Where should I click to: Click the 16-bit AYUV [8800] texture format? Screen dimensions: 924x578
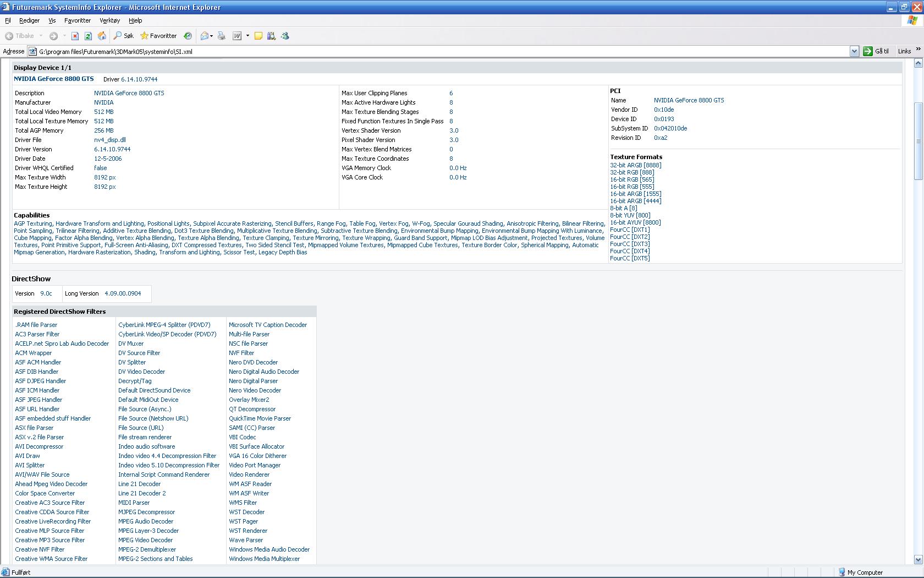[635, 222]
